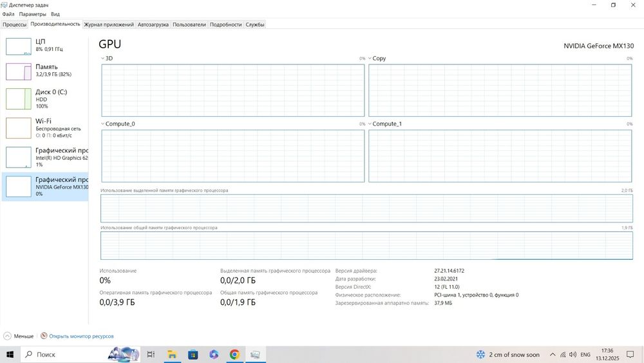Click the PCI-шина 1 location text
The height and width of the screenshot is (363, 644).
point(476,295)
